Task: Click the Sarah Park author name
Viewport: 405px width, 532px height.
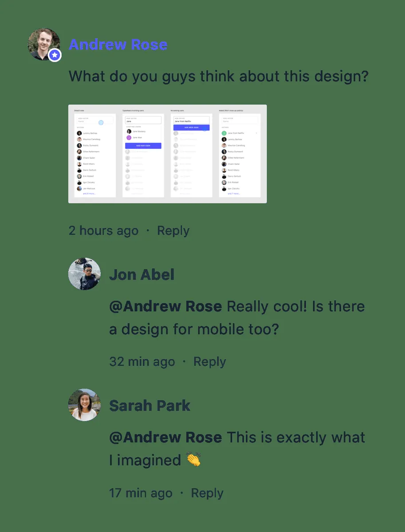Action: pyautogui.click(x=149, y=406)
